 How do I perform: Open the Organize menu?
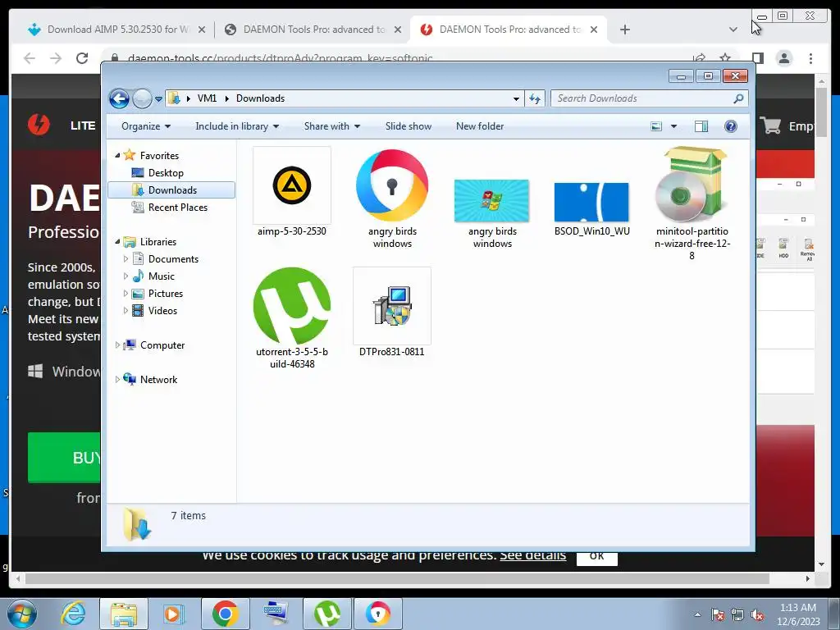point(146,126)
